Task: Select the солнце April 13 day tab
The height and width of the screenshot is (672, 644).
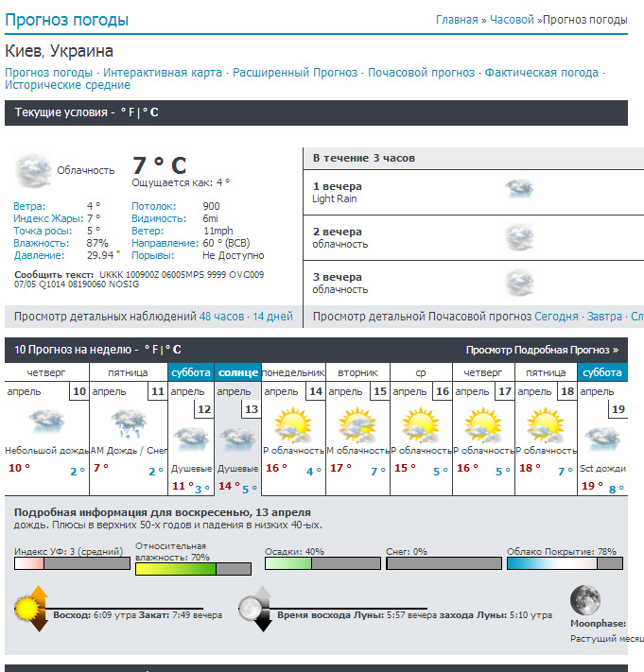Action: 238,372
